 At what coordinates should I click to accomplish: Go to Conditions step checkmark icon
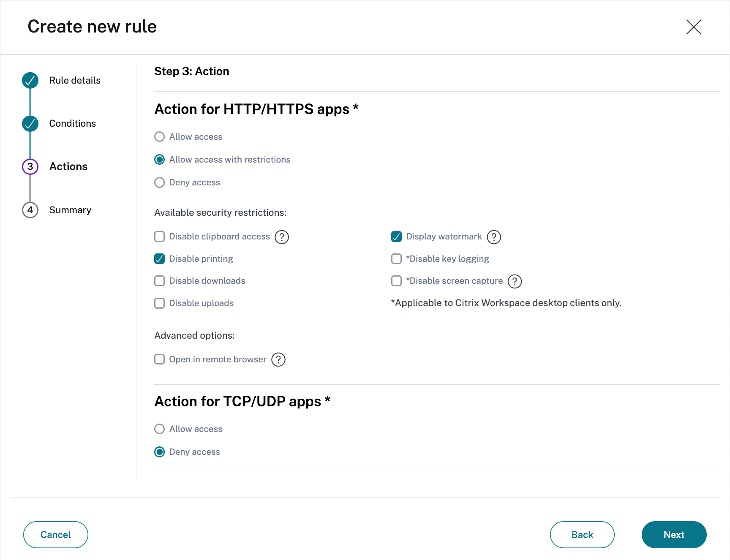(30, 124)
